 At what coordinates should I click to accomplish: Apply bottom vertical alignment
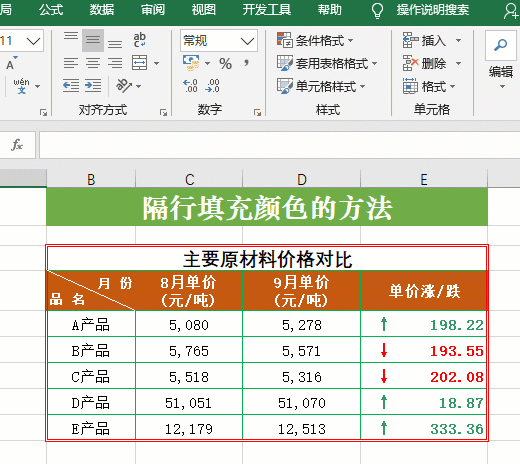115,44
